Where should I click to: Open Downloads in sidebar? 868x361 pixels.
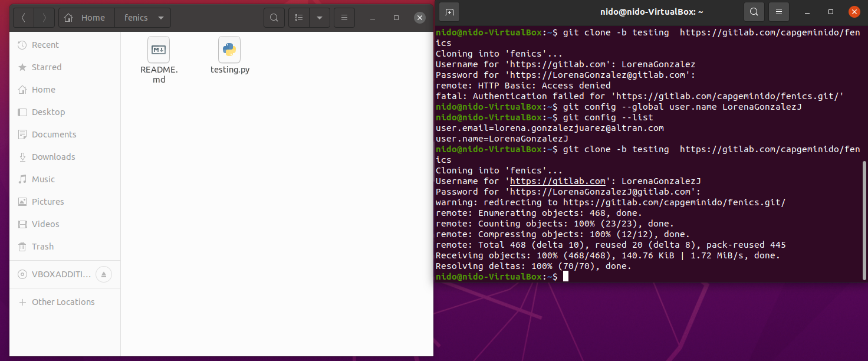click(x=65, y=157)
